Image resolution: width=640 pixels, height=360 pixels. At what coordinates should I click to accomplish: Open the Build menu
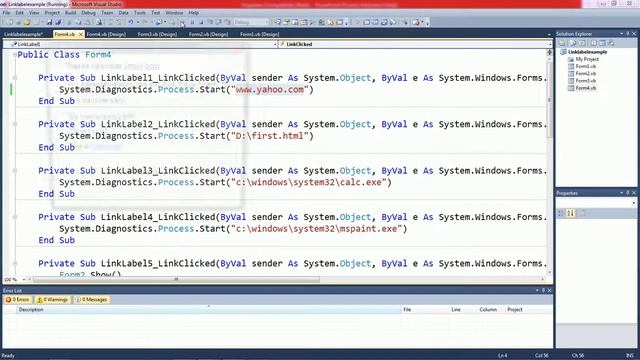[70, 13]
